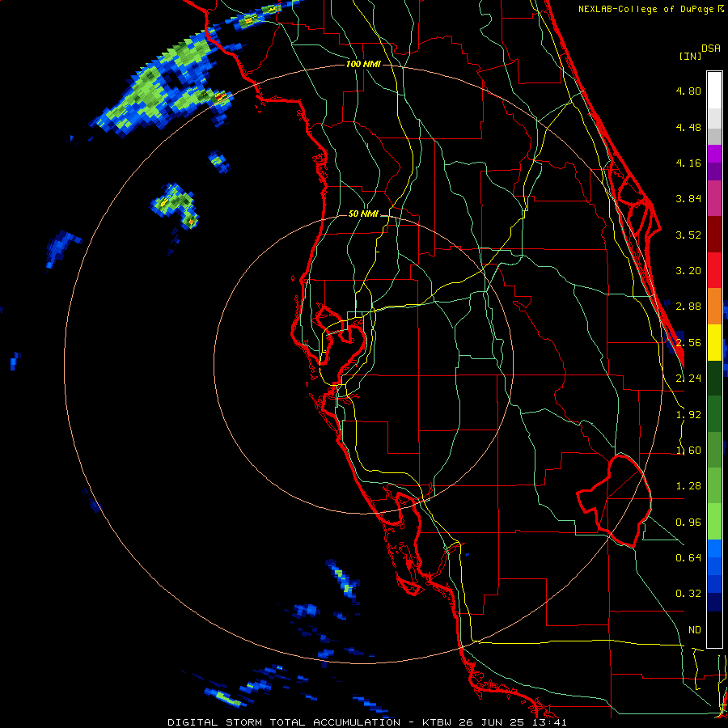Click the 3.52 legend value

click(688, 235)
